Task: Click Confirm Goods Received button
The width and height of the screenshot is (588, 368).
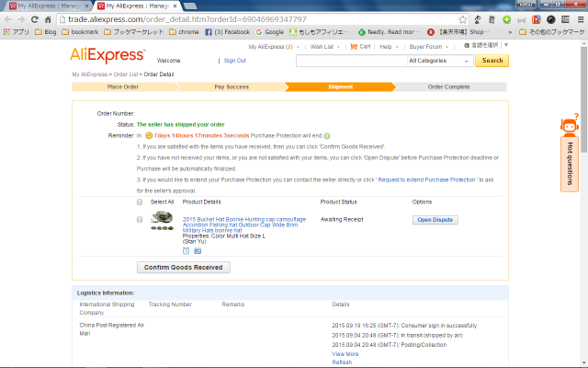Action: tap(184, 268)
